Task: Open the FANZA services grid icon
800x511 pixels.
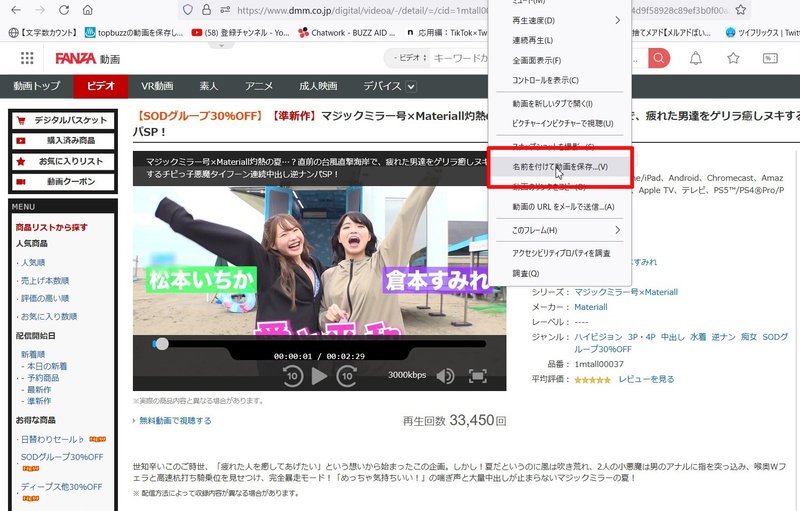Action: click(27, 58)
